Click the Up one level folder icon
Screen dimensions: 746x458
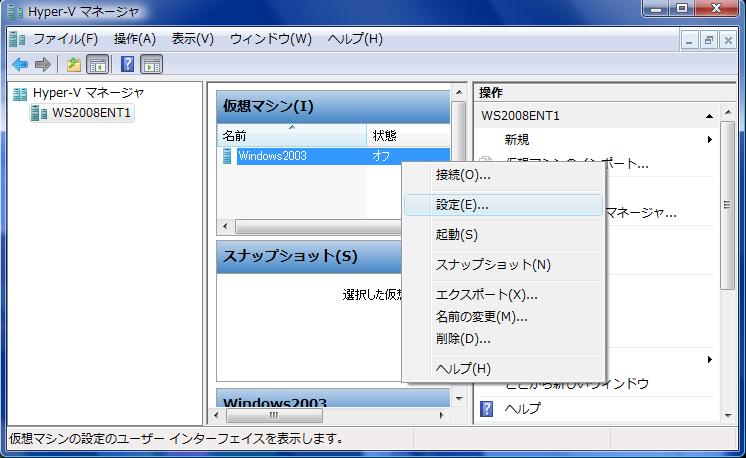point(74,65)
